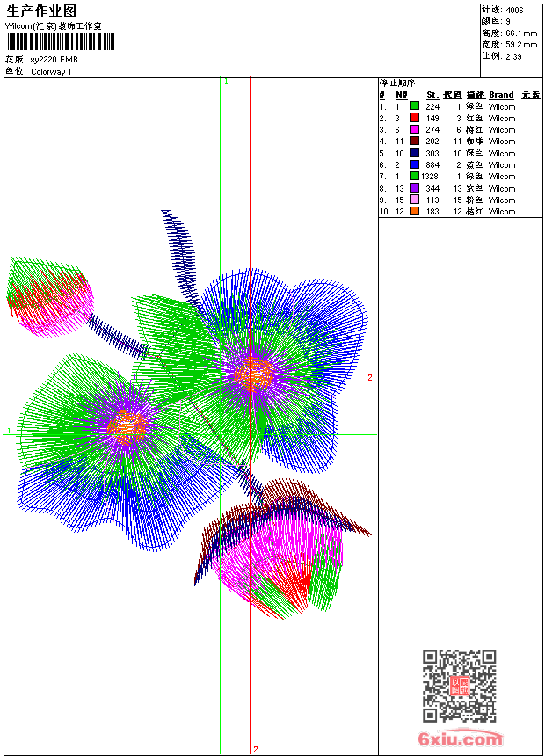Click the Brand column header
Screen dimensions: 545x756
(x=501, y=94)
